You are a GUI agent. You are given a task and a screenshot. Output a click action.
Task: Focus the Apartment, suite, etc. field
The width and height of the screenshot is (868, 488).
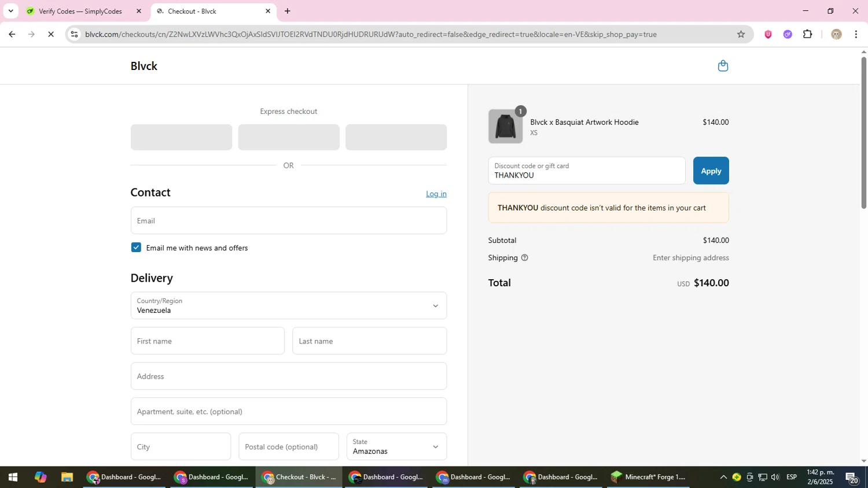289,411
